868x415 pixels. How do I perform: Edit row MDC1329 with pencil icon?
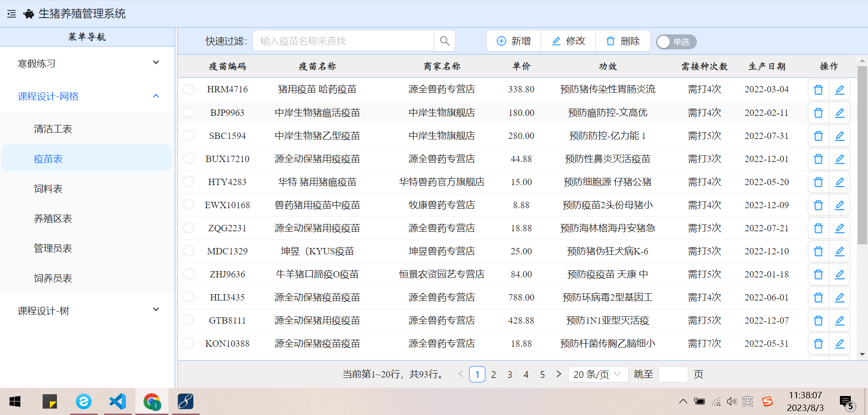[839, 251]
